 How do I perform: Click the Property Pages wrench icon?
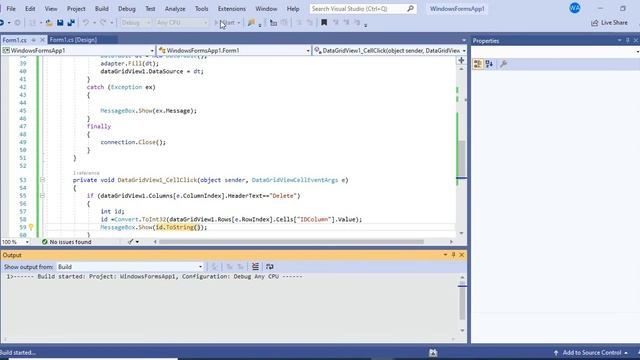click(x=503, y=64)
